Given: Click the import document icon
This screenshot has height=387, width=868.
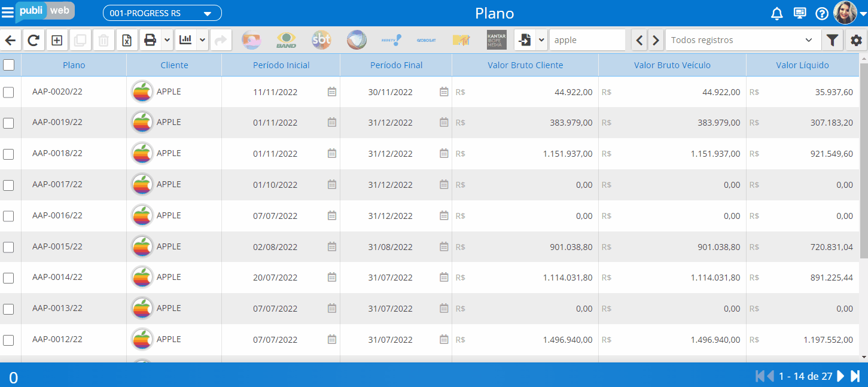Looking at the screenshot, I should tap(525, 40).
